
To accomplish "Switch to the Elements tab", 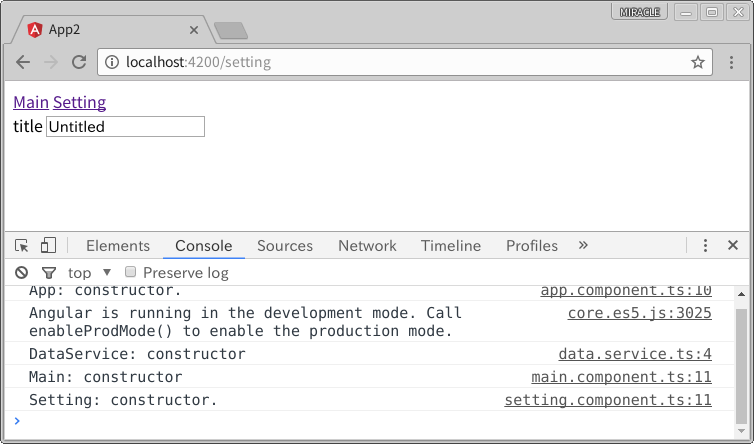I will coord(118,246).
